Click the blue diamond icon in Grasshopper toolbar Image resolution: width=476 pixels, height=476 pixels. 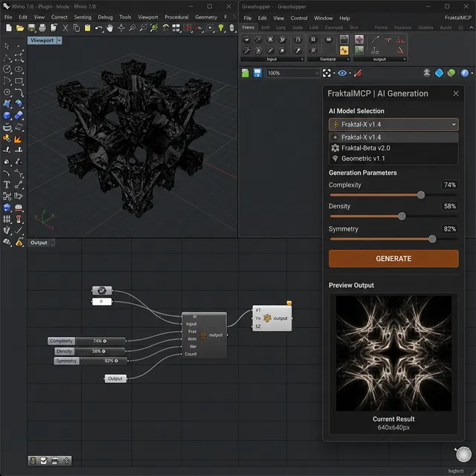click(439, 73)
